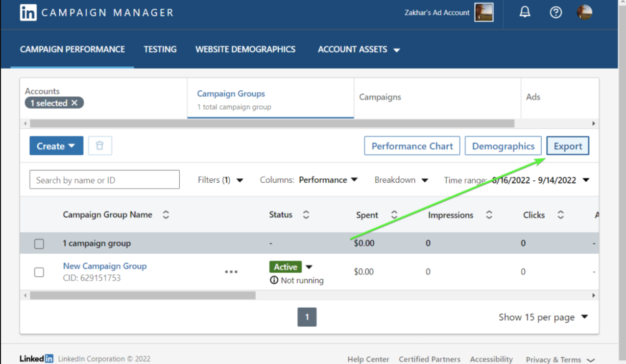Sort by Impressions column

pos(489,215)
